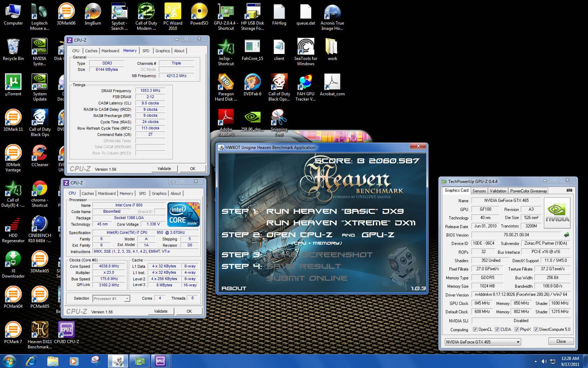588x368 pixels.
Task: Open Processor #1 selection dropdown
Action: tap(111, 299)
